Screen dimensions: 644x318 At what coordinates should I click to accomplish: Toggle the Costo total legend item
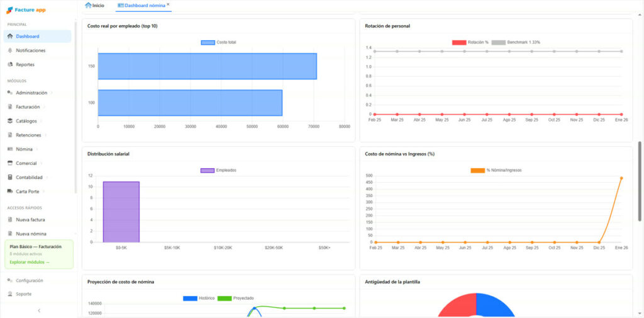[218, 42]
